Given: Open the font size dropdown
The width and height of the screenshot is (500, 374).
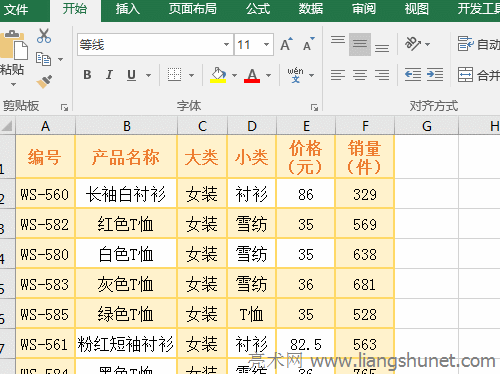Looking at the screenshot, I should tap(266, 44).
